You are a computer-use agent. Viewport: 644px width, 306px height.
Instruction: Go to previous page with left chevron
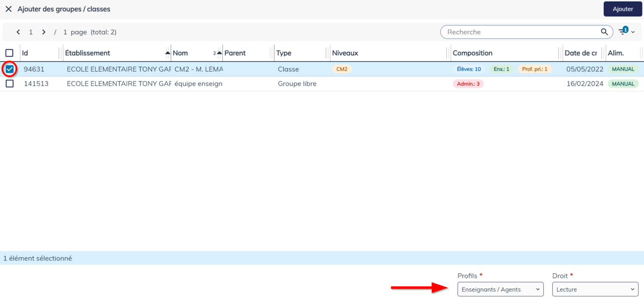point(18,32)
